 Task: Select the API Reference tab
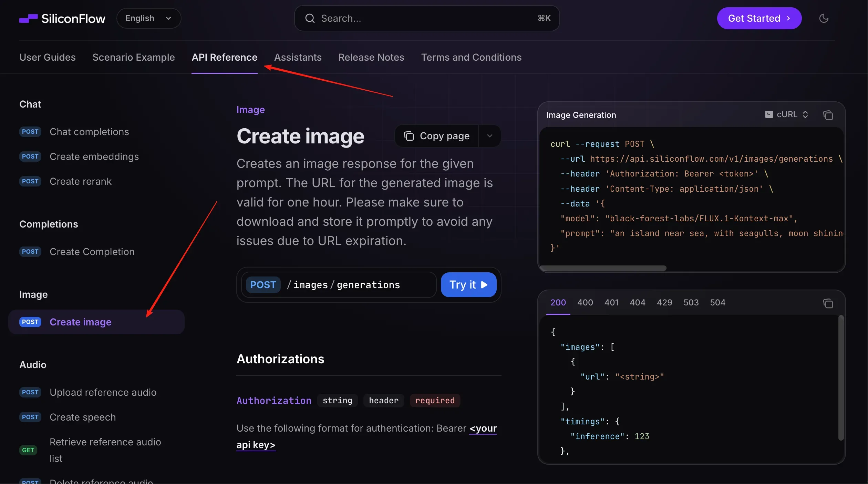coord(225,57)
